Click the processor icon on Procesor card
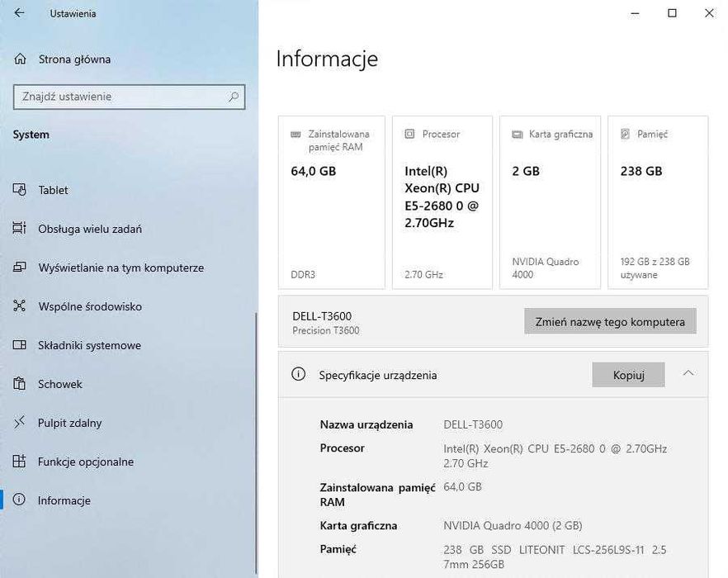 pos(409,135)
